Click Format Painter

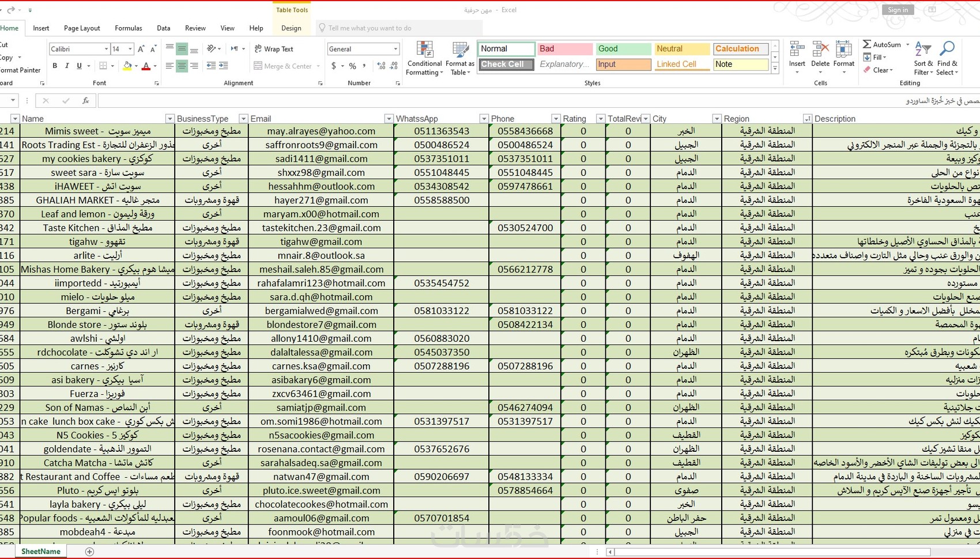click(x=20, y=70)
